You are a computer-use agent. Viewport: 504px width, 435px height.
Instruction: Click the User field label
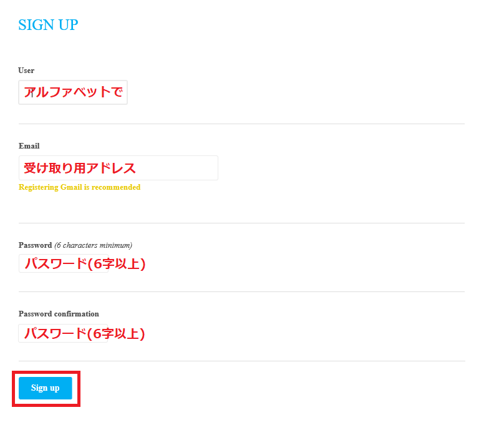pyautogui.click(x=26, y=71)
